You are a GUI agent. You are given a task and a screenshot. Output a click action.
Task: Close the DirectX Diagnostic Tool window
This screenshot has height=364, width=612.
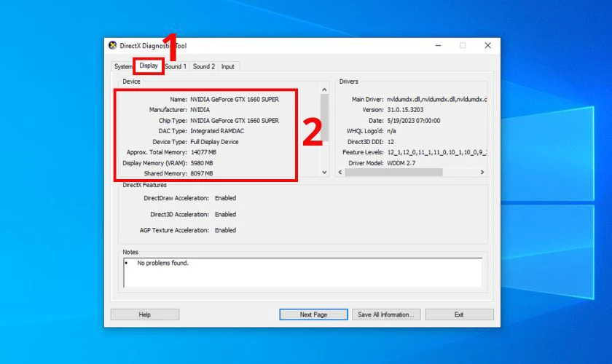(x=488, y=46)
